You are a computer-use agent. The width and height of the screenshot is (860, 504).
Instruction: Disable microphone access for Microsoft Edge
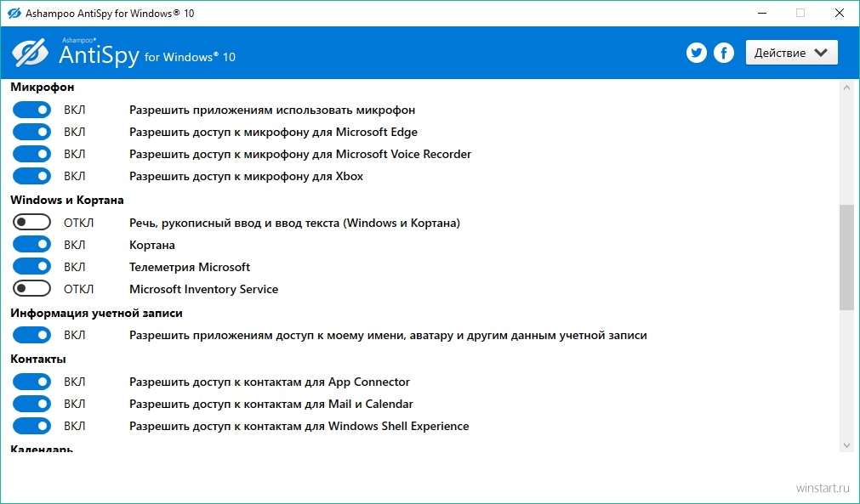point(31,132)
